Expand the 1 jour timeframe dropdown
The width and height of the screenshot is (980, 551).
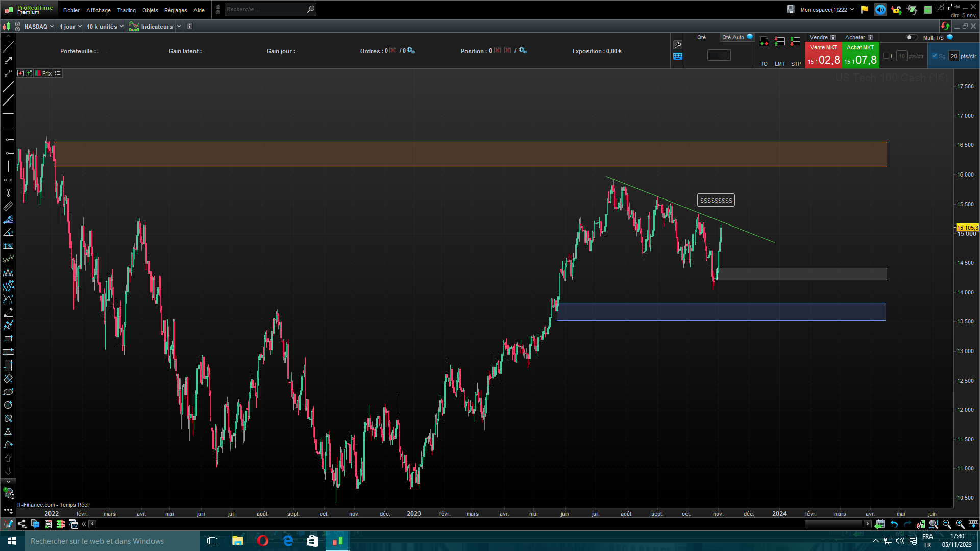click(70, 27)
